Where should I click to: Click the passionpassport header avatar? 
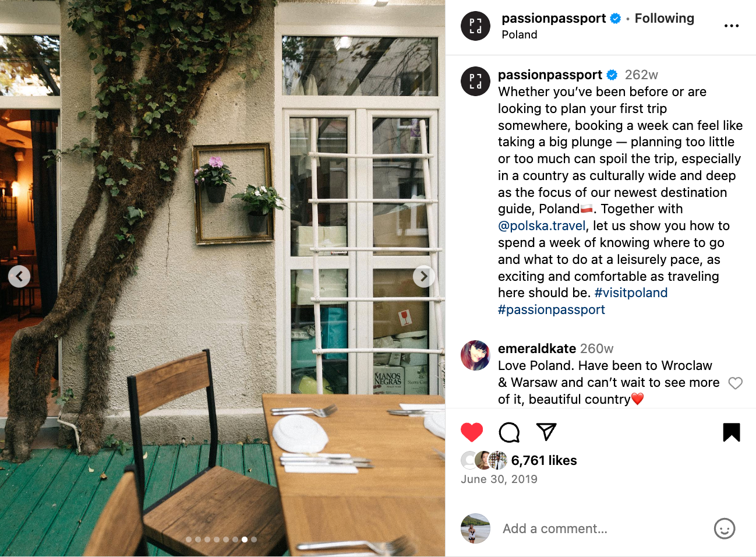click(475, 26)
